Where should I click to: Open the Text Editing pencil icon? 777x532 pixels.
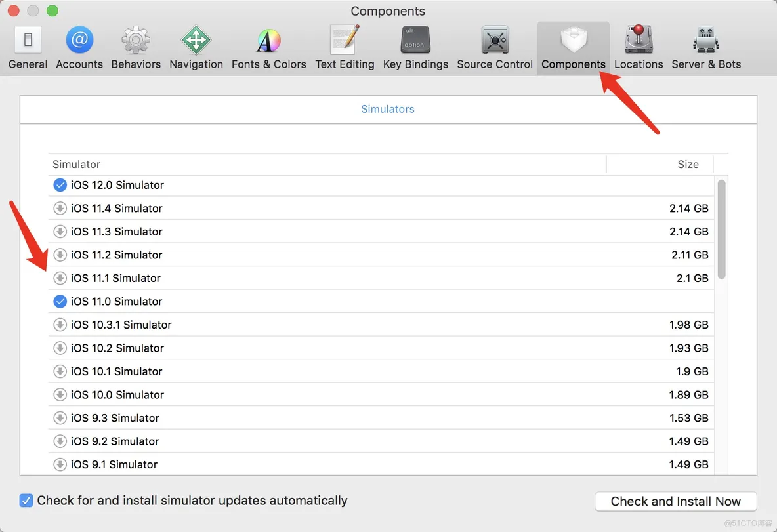[345, 39]
